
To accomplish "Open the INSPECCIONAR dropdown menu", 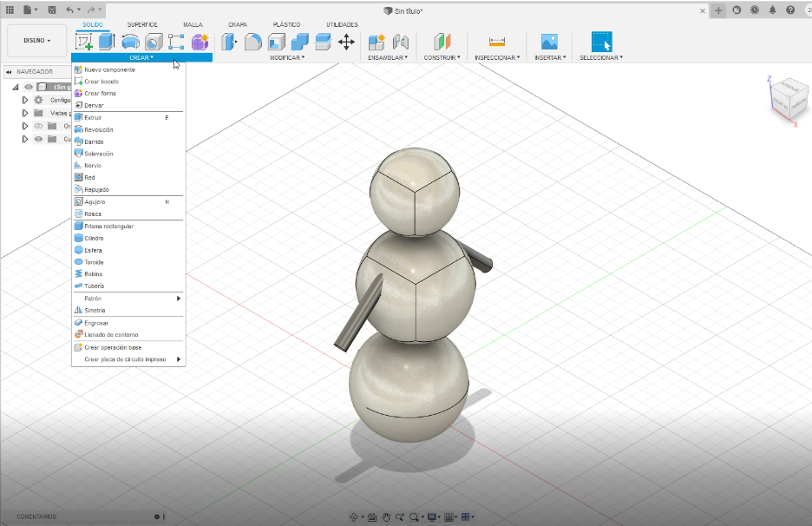I will (x=497, y=57).
